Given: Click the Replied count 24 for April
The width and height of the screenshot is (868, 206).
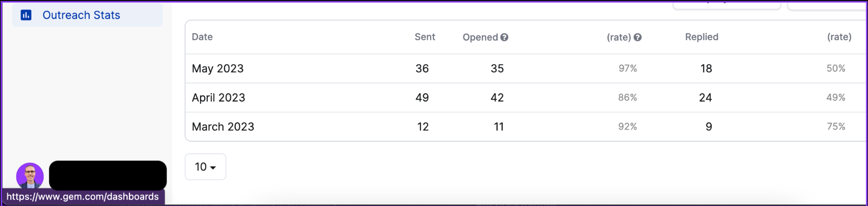Looking at the screenshot, I should (x=706, y=97).
